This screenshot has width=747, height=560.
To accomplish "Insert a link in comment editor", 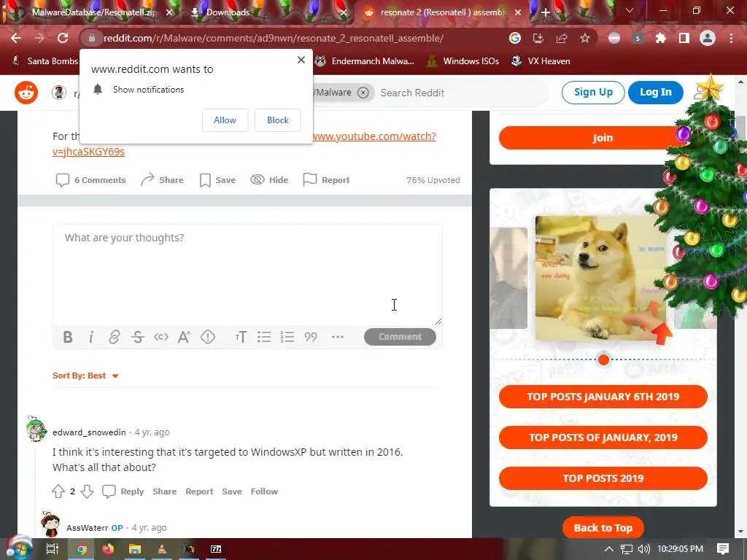I will [x=115, y=337].
